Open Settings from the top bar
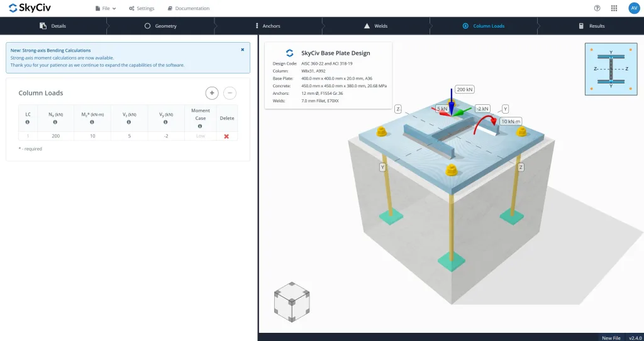The height and width of the screenshot is (341, 644). tap(142, 8)
